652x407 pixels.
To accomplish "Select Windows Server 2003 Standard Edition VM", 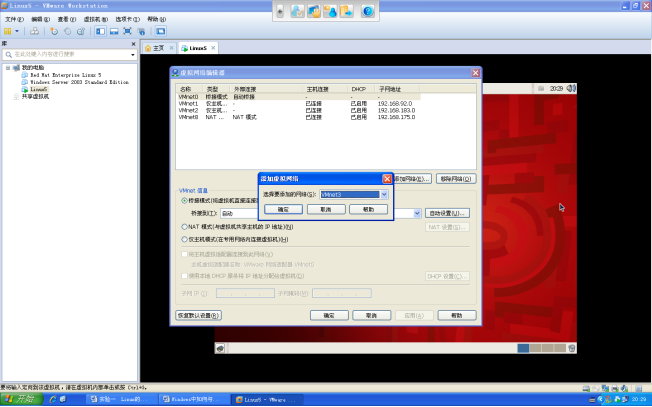I will click(x=79, y=82).
